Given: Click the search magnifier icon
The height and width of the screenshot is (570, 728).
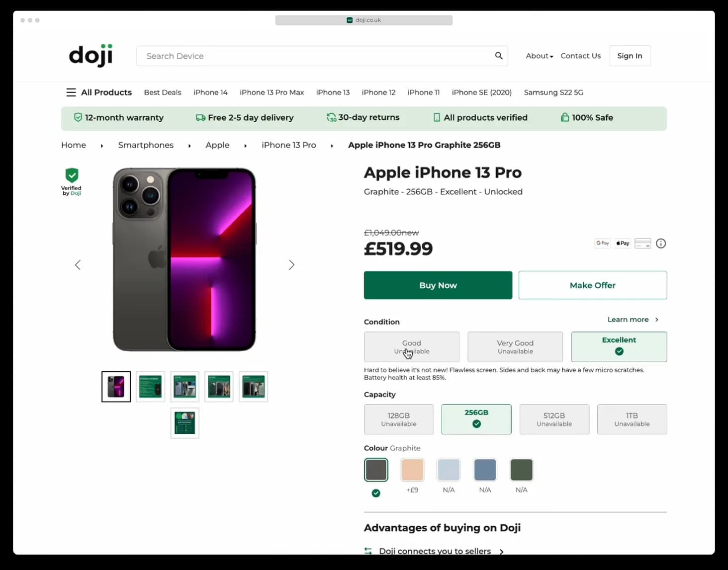Looking at the screenshot, I should pos(498,56).
